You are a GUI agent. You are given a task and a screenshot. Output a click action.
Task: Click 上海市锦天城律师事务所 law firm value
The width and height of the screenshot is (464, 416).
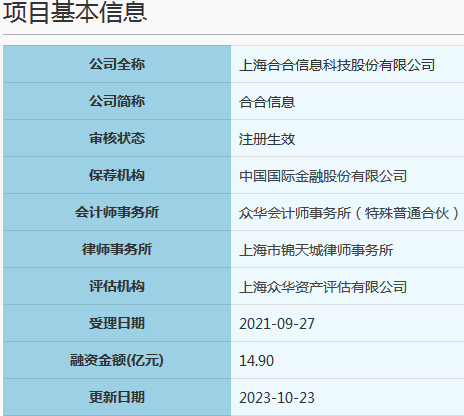(316, 250)
